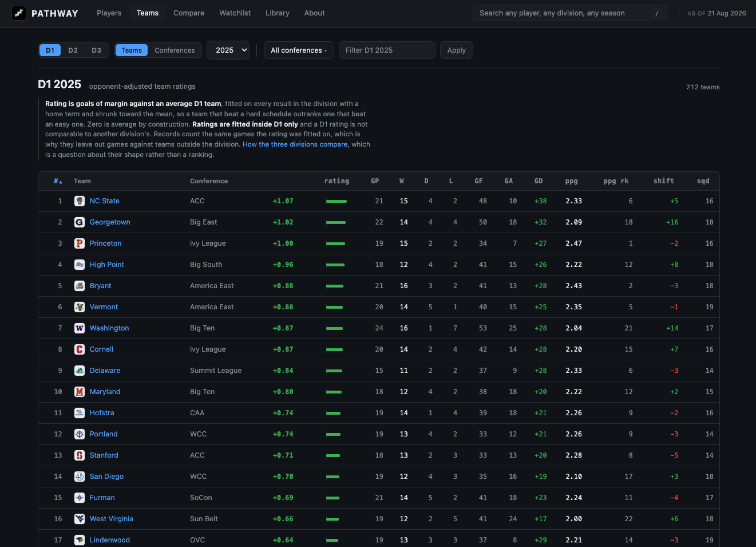Sort table by ppg rk column
The width and height of the screenshot is (756, 547).
tap(616, 181)
